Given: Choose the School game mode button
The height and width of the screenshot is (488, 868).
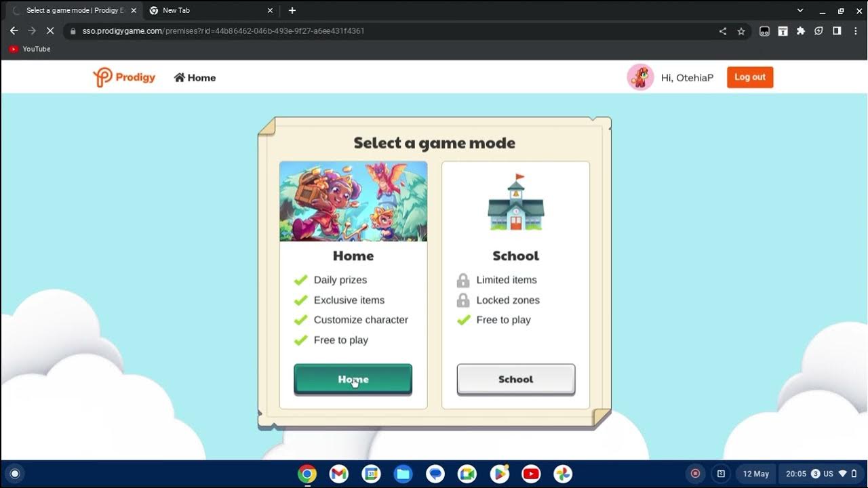Looking at the screenshot, I should tap(516, 380).
